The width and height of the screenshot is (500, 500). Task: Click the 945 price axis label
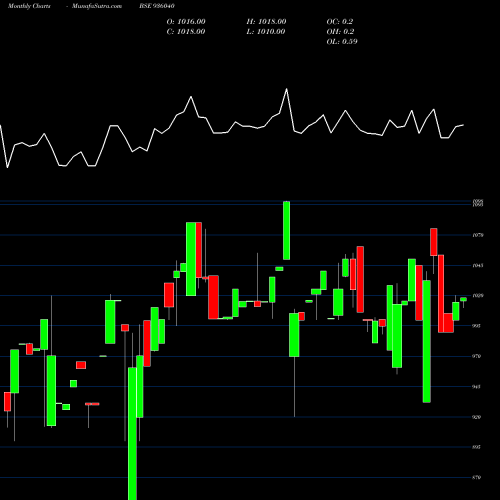click(477, 387)
